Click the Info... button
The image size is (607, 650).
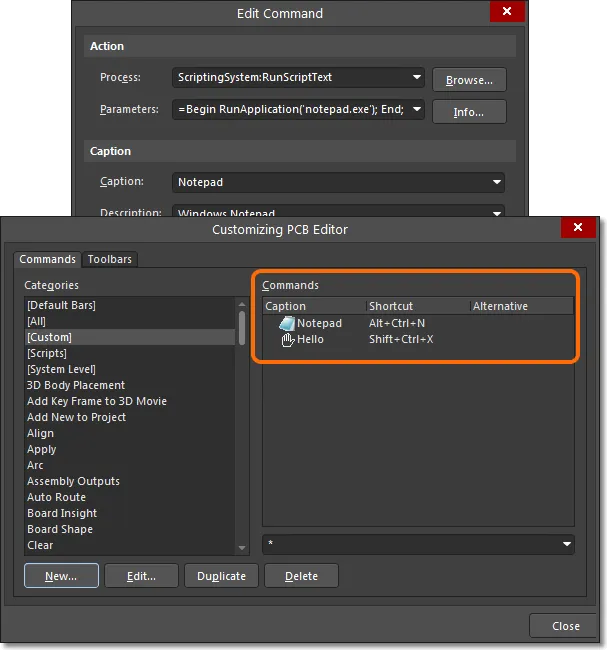pos(469,112)
